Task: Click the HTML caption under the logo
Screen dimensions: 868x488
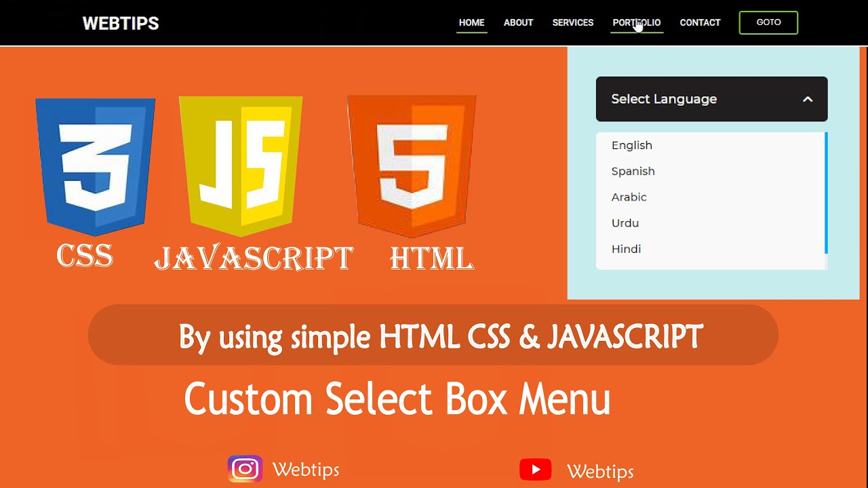Action: [x=432, y=258]
